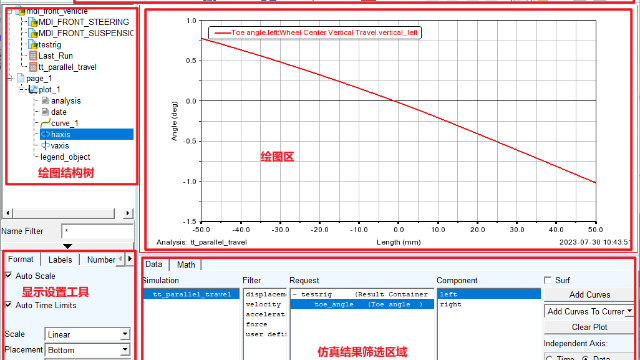The width and height of the screenshot is (640, 360).
Task: Click the Name Filter input field
Action: (98, 231)
